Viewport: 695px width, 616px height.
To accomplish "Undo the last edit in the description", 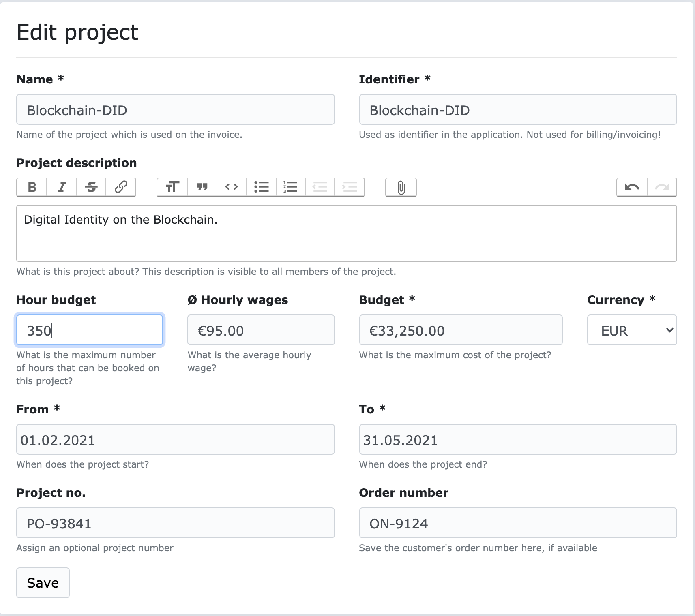I will pos(632,187).
